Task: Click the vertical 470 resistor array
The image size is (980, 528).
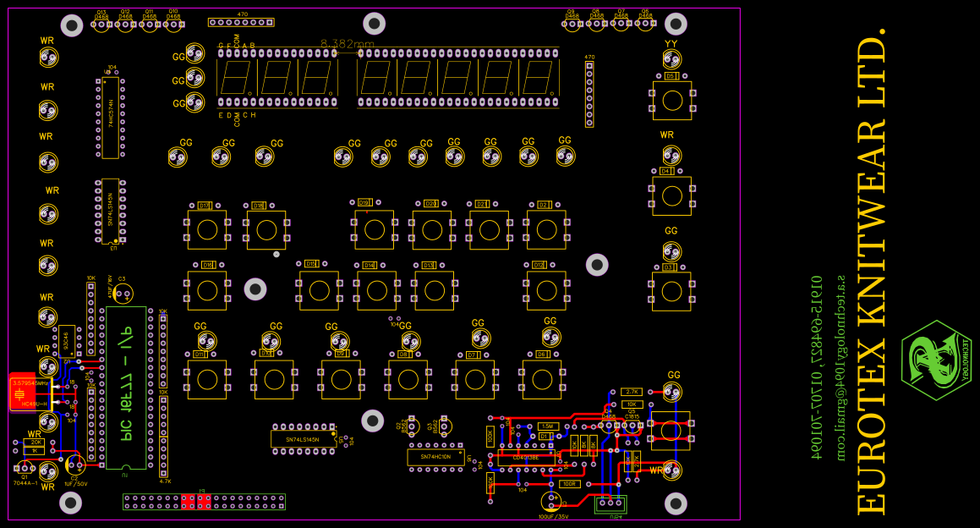Action: 589,94
